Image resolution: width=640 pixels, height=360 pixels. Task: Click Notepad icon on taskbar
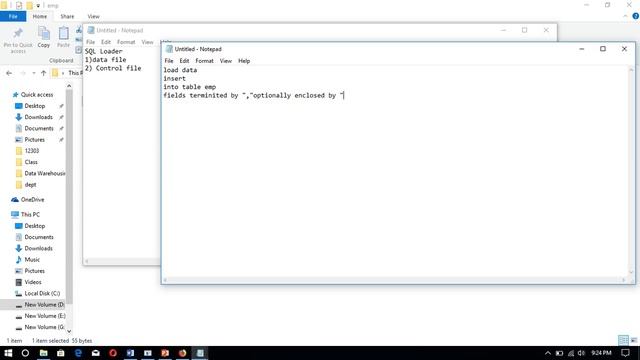(200, 353)
